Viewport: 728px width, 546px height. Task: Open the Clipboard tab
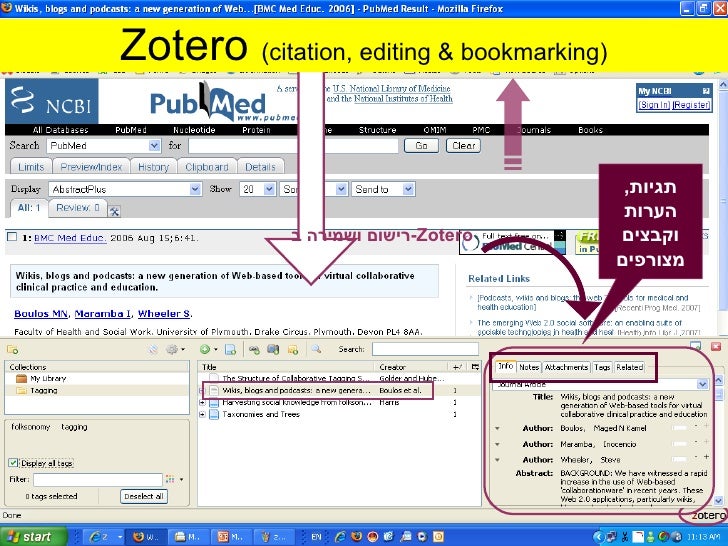point(207,167)
